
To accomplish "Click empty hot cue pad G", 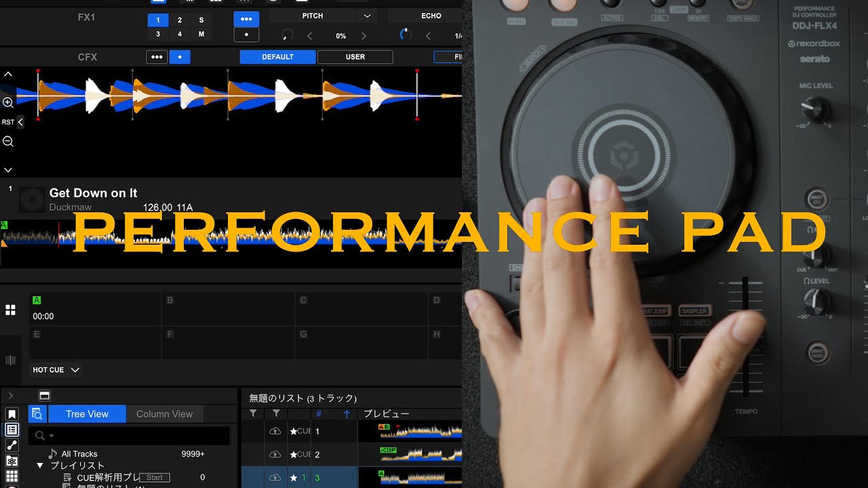I will (362, 343).
